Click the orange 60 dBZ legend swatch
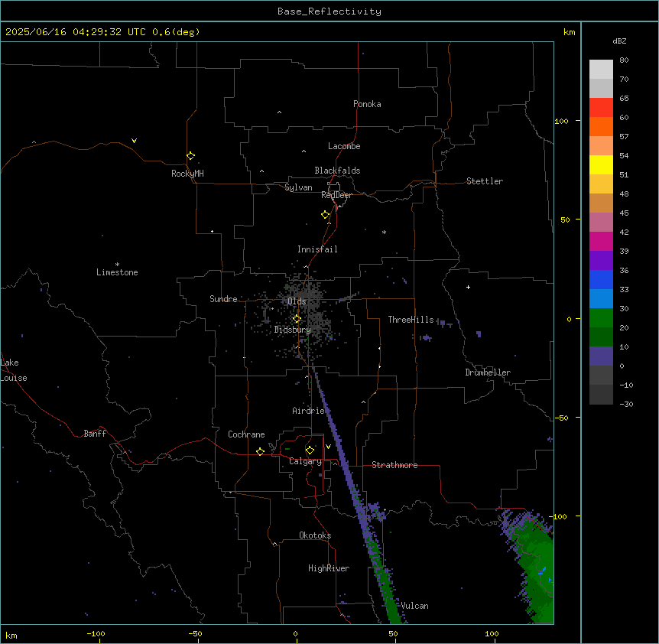The image size is (659, 644). [x=601, y=126]
